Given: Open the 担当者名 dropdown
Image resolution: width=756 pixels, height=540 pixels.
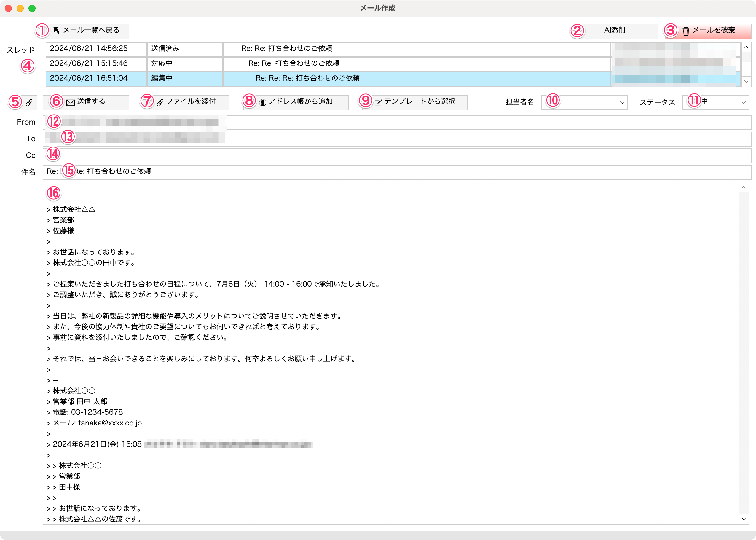Looking at the screenshot, I should pyautogui.click(x=584, y=102).
